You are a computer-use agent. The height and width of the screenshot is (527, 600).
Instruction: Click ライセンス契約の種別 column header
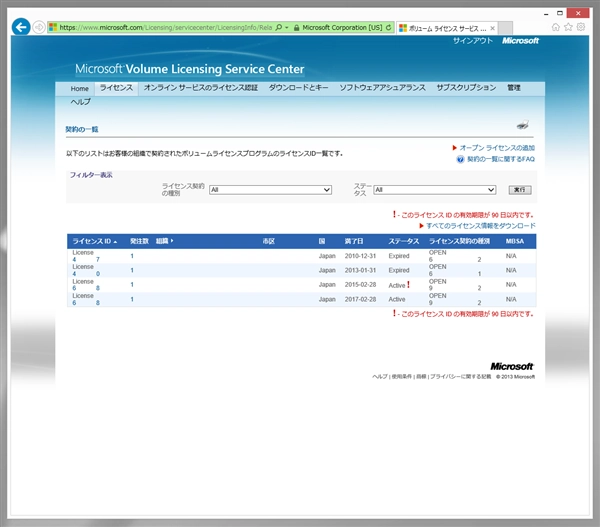click(x=459, y=241)
